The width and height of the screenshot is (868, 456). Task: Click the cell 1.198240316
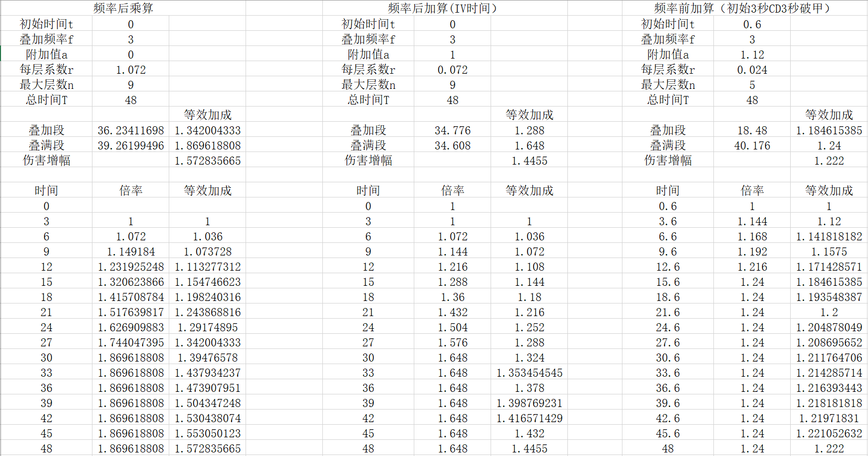tap(208, 297)
